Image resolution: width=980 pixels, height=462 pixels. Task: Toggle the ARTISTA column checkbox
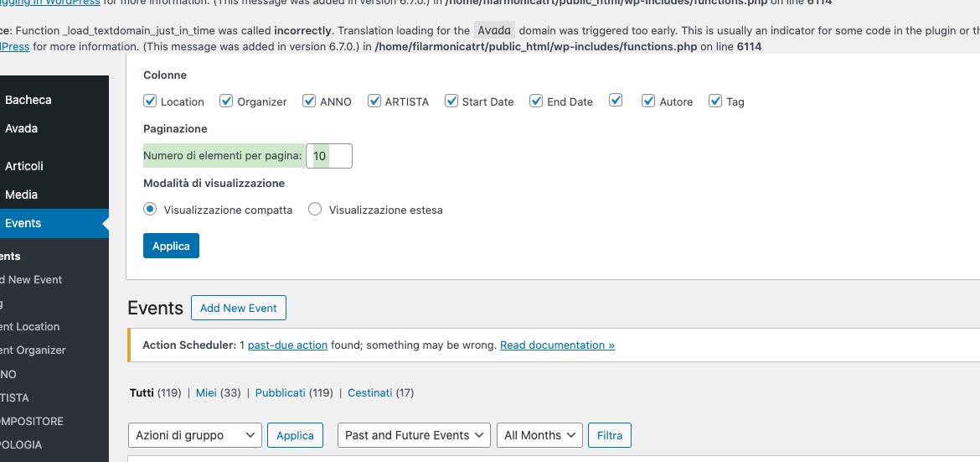(374, 101)
